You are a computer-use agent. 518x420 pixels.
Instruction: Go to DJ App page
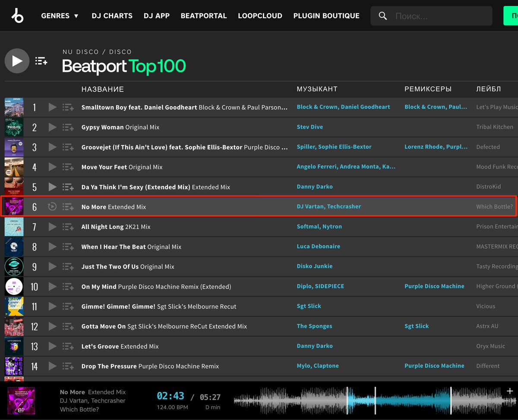click(x=157, y=16)
